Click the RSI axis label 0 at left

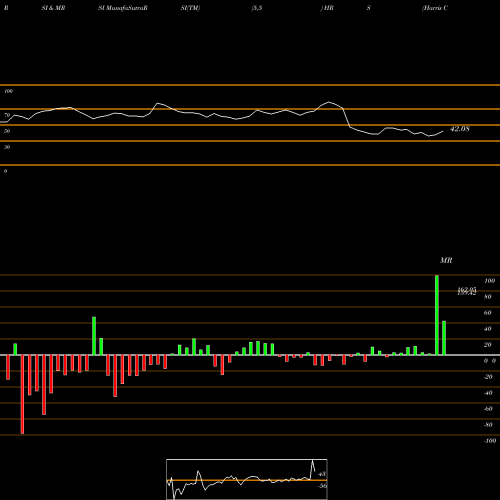5,171
